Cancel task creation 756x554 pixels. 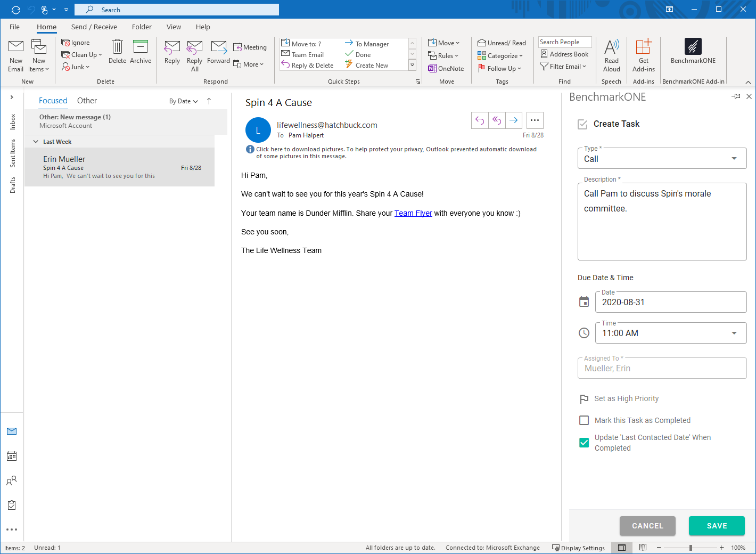pyautogui.click(x=647, y=526)
